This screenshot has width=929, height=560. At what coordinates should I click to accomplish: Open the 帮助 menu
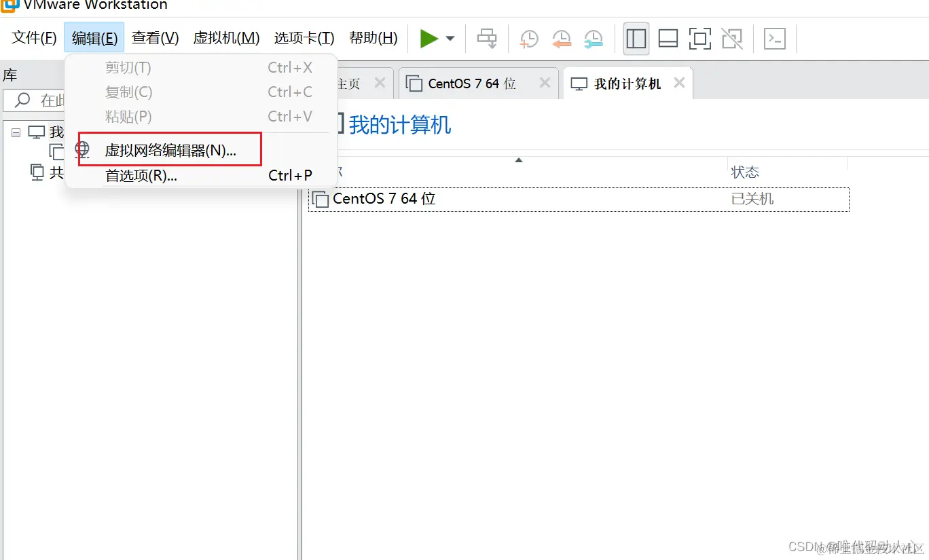372,38
